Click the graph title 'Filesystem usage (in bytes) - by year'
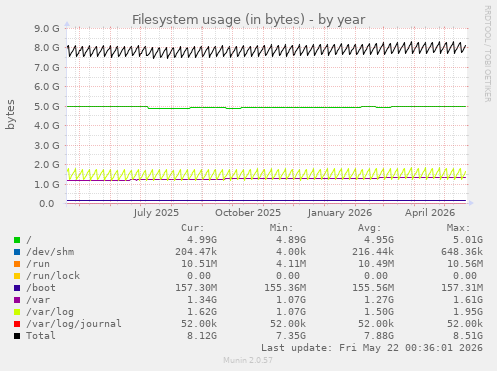Image resolution: width=497 pixels, height=371 pixels. point(249,20)
